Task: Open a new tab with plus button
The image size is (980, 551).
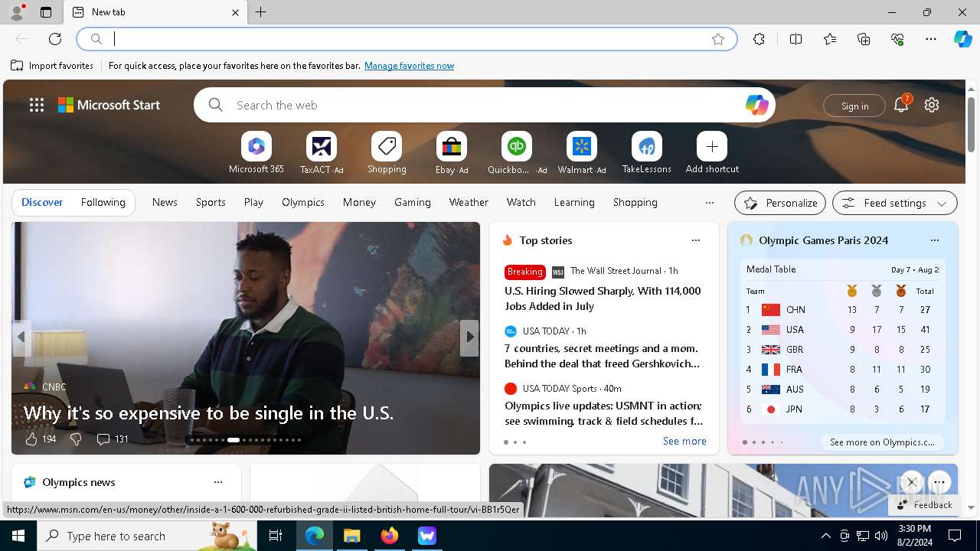Action: pos(261,12)
